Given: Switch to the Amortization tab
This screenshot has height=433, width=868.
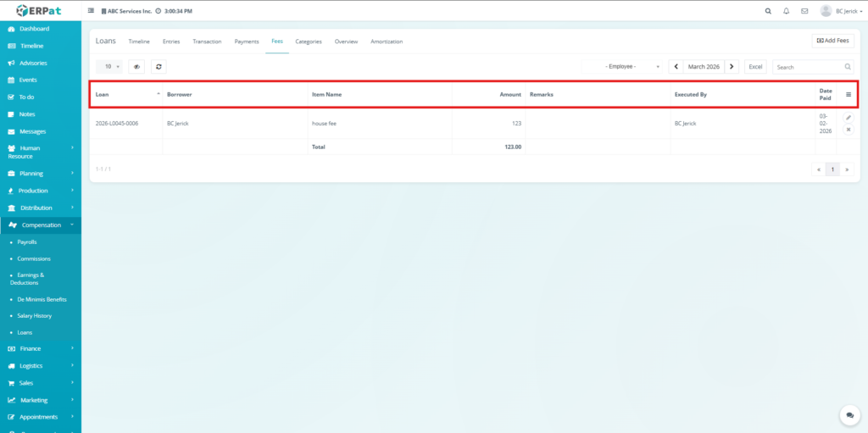Looking at the screenshot, I should [x=387, y=42].
